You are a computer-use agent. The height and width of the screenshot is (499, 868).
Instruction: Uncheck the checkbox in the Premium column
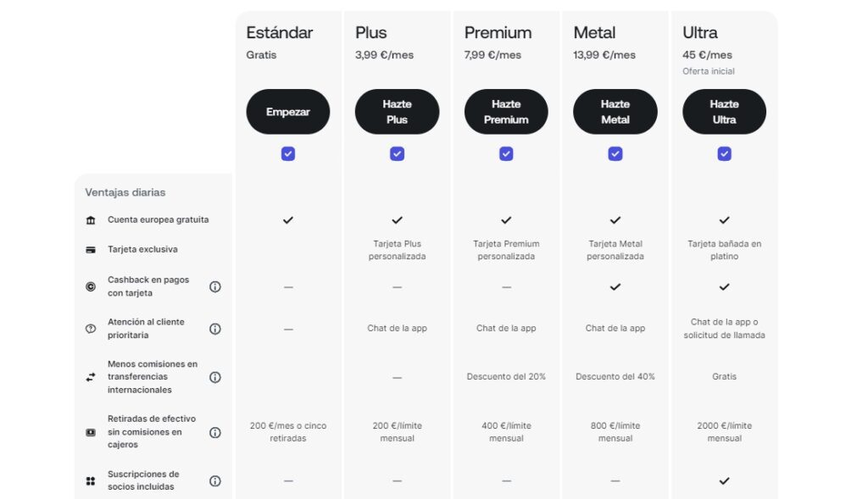tap(506, 153)
